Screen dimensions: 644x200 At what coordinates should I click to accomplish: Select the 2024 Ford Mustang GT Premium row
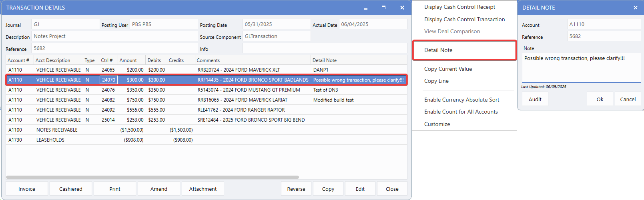coord(248,90)
